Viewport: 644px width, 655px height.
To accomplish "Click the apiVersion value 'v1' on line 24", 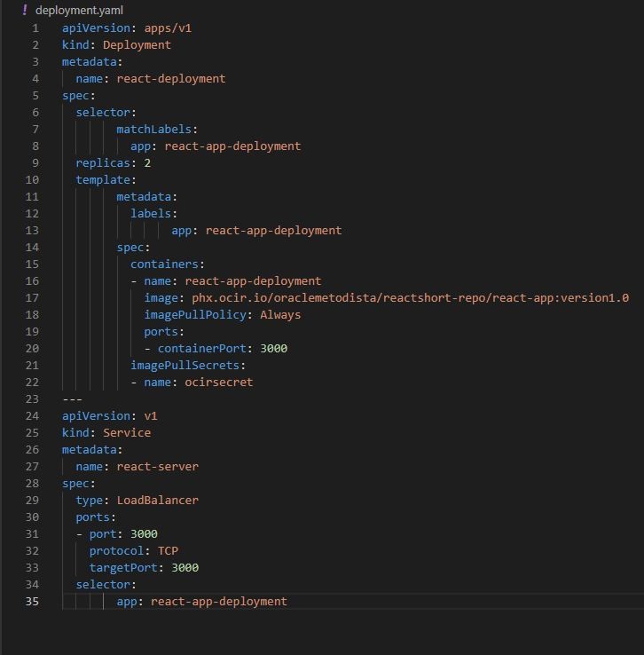I will (151, 416).
